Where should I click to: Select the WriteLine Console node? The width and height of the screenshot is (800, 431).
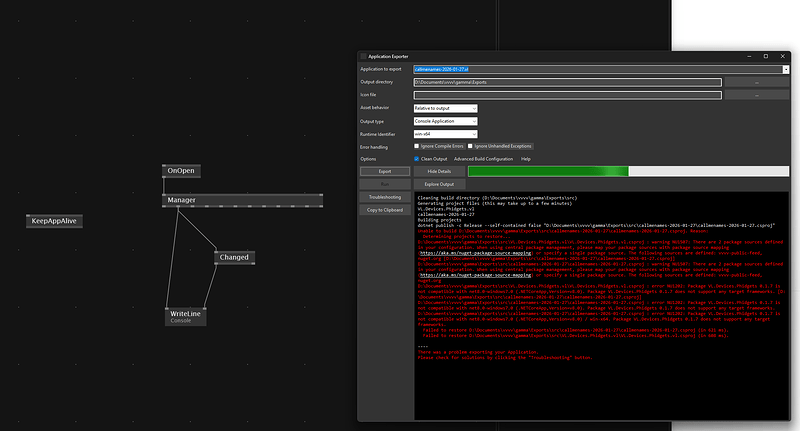click(185, 316)
